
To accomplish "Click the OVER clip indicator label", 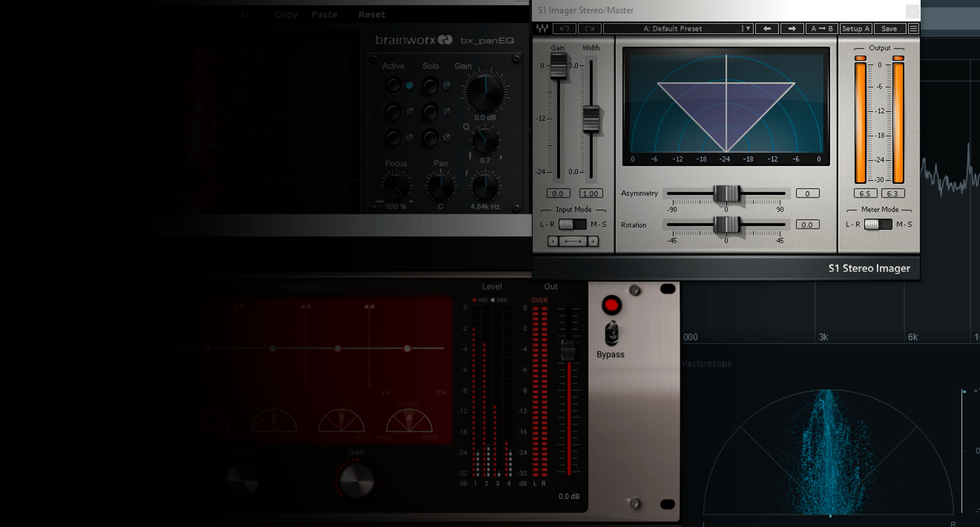I will (x=539, y=300).
